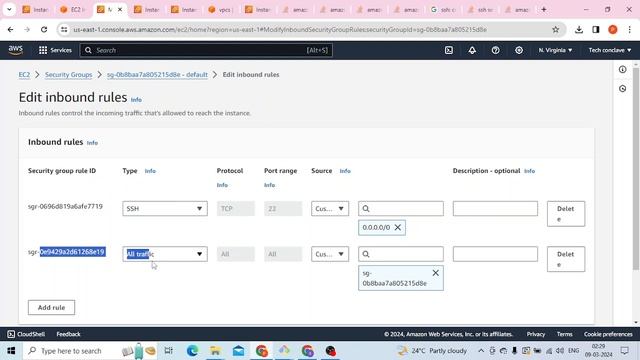Remove the sg-0b8baa7a805215d8e source tag
This screenshot has width=640, height=360.
436,273
